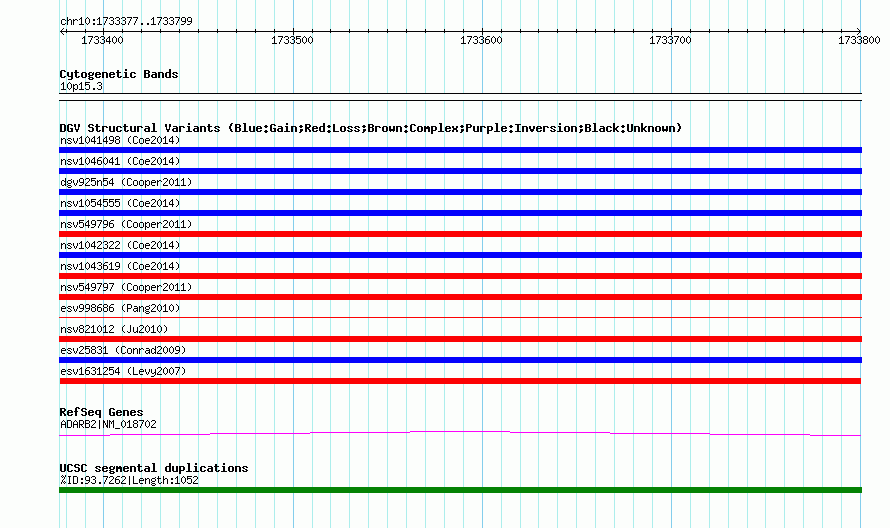Open variant nsv821012 (Ju2010) label
Screen dimensions: 890x528
tap(114, 329)
